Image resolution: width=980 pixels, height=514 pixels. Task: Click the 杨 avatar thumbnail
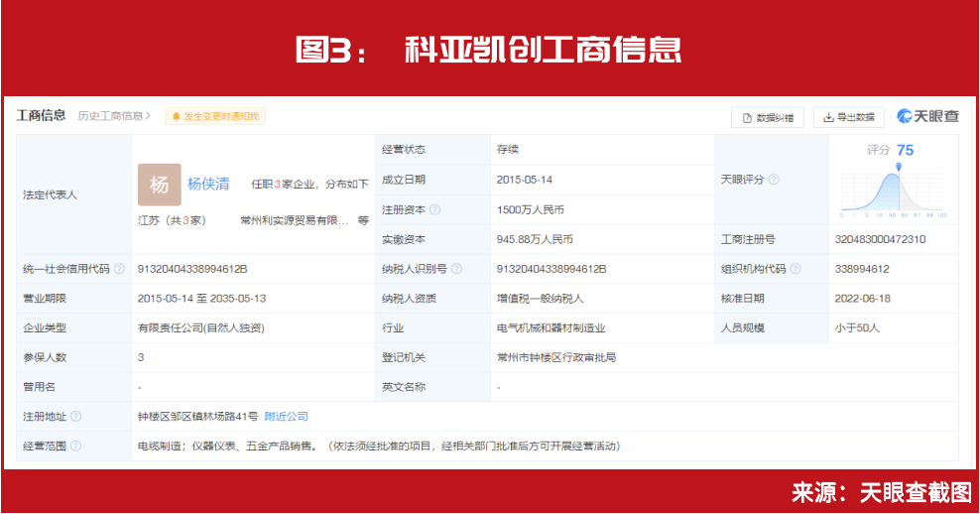[x=160, y=185]
